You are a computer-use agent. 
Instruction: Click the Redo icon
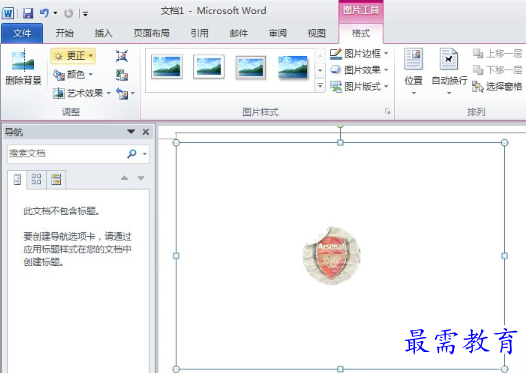coord(68,13)
